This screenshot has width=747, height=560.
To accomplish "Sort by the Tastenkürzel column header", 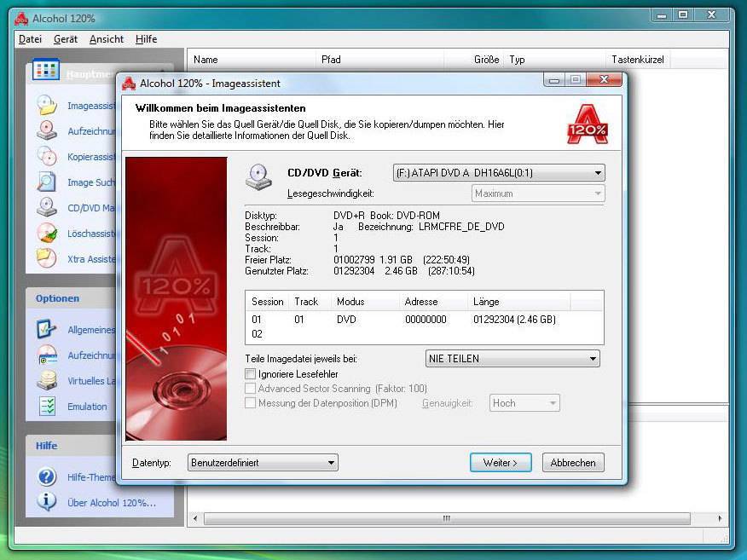I will [x=638, y=60].
